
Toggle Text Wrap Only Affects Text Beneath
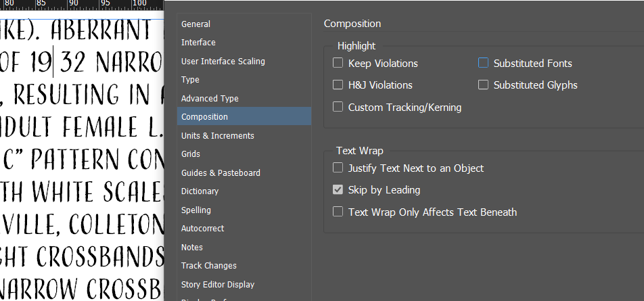(338, 212)
